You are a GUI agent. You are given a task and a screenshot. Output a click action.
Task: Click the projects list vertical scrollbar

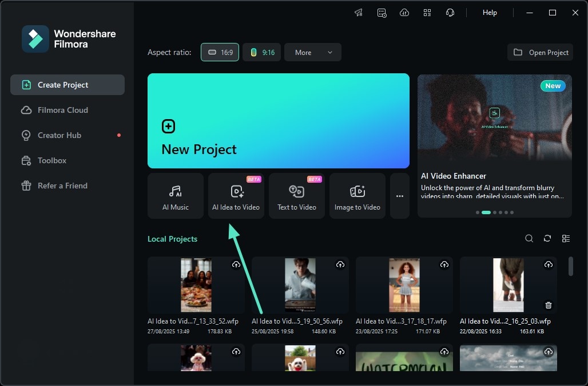point(570,266)
